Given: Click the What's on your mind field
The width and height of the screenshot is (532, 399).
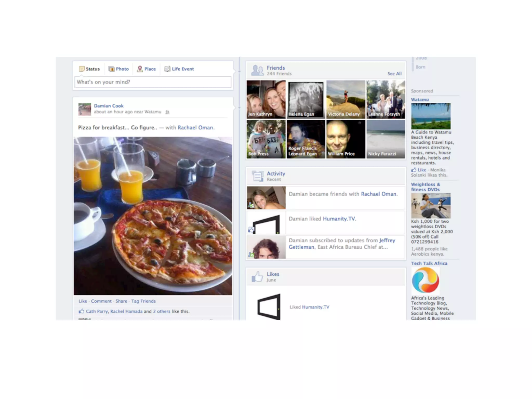Looking at the screenshot, I should [153, 82].
